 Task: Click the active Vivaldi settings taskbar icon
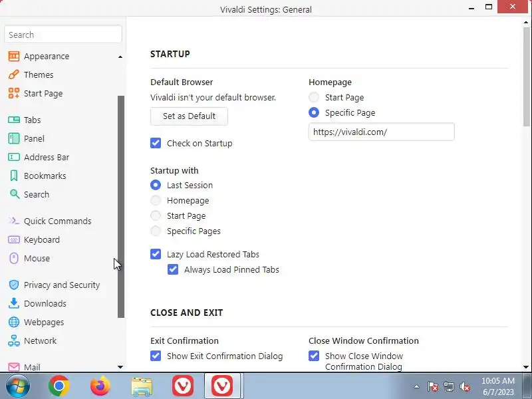[x=222, y=386]
